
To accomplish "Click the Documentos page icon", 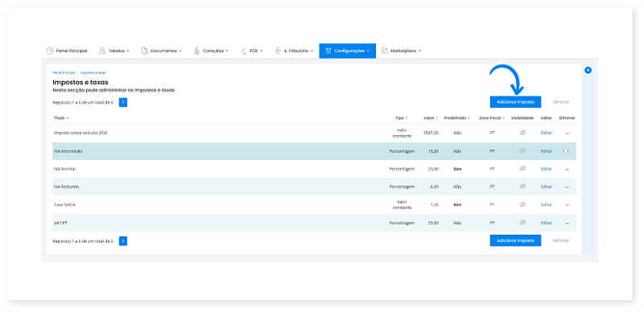I will pyautogui.click(x=144, y=51).
